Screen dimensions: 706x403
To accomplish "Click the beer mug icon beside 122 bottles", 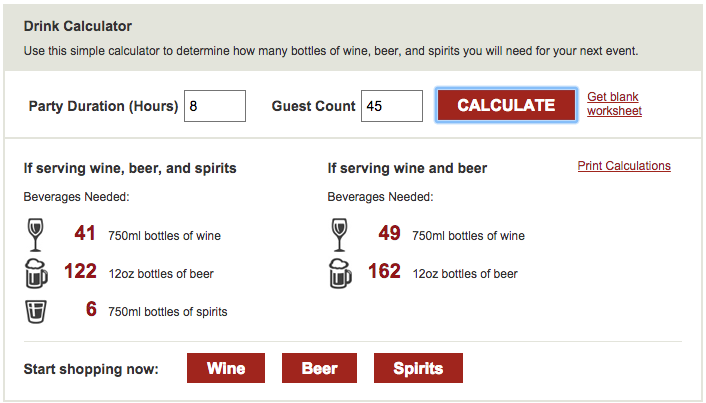I will [36, 273].
